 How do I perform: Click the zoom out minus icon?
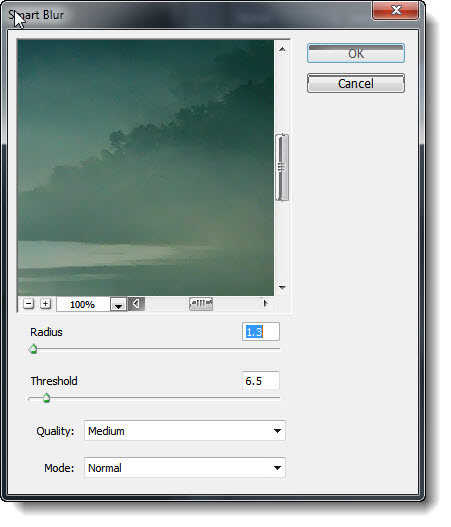(29, 304)
